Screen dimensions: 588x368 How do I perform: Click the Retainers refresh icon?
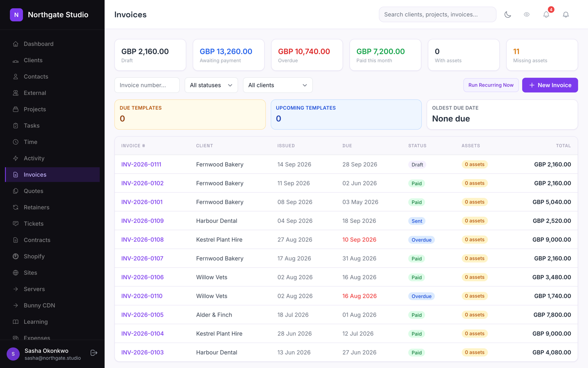16,207
